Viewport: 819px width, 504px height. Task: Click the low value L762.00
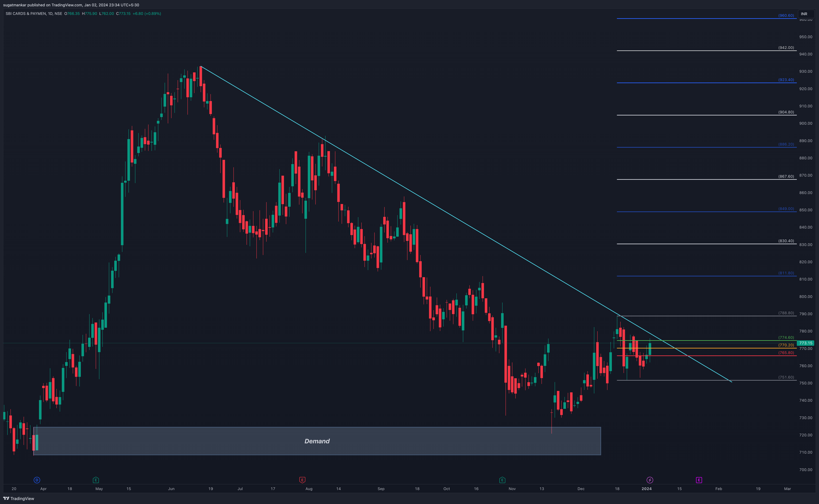pos(106,14)
